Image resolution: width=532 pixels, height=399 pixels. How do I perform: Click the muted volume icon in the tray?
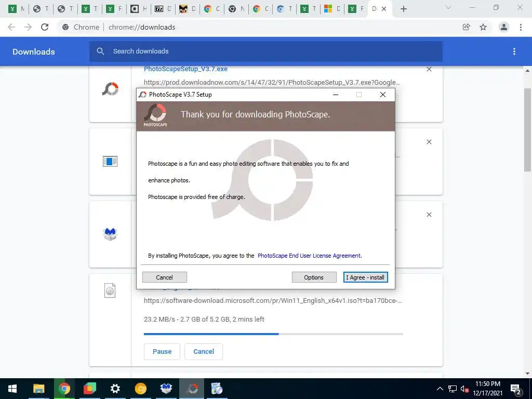(464, 389)
